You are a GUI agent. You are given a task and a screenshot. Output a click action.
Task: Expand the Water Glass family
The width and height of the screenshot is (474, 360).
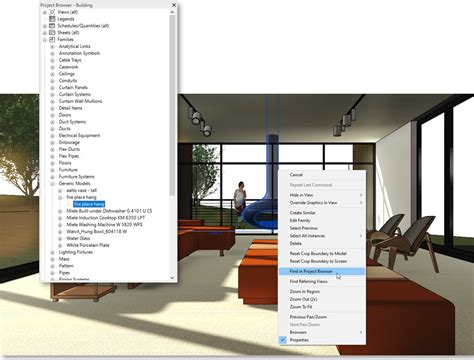tap(60, 239)
